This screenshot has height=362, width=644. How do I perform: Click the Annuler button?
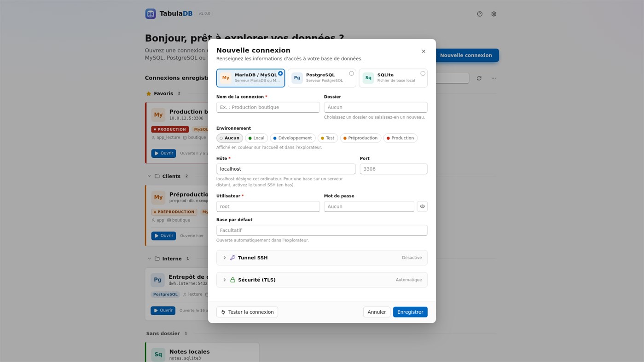coord(377,312)
